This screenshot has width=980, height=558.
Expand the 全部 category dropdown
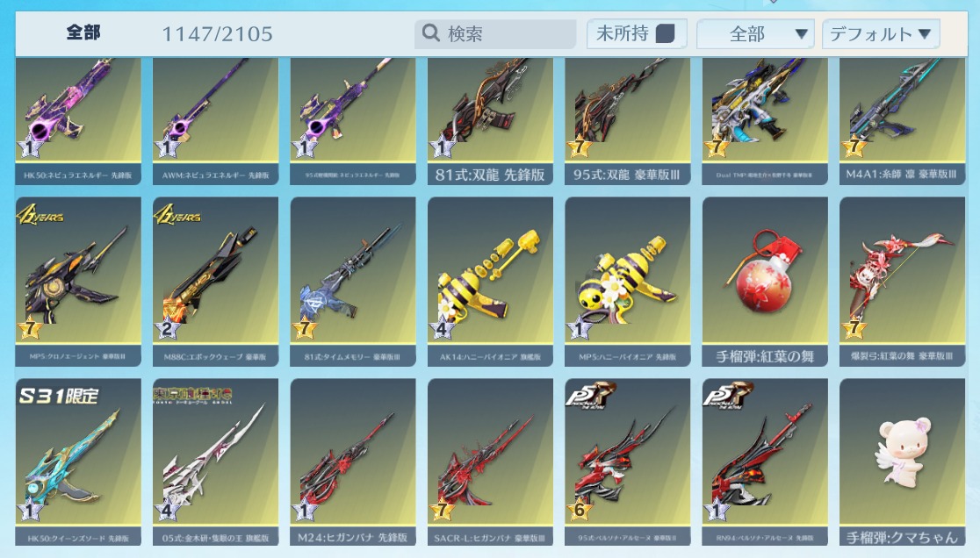pos(755,33)
